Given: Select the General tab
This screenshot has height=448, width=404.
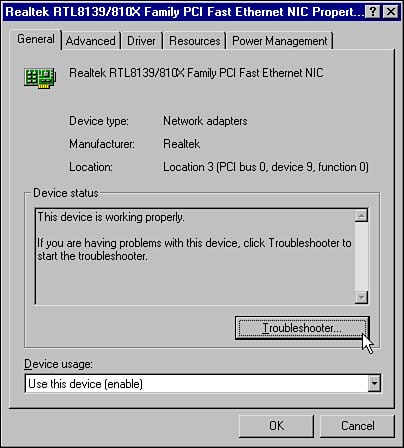Looking at the screenshot, I should tap(36, 39).
